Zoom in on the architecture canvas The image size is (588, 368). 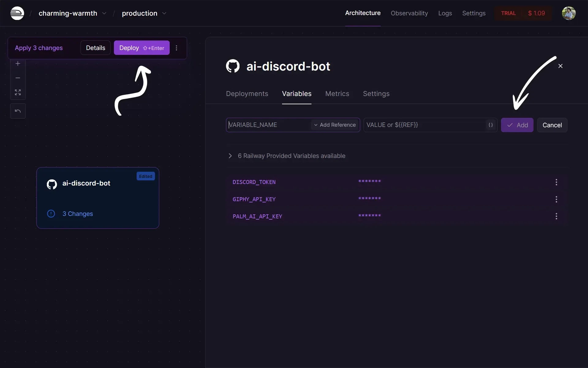click(18, 63)
